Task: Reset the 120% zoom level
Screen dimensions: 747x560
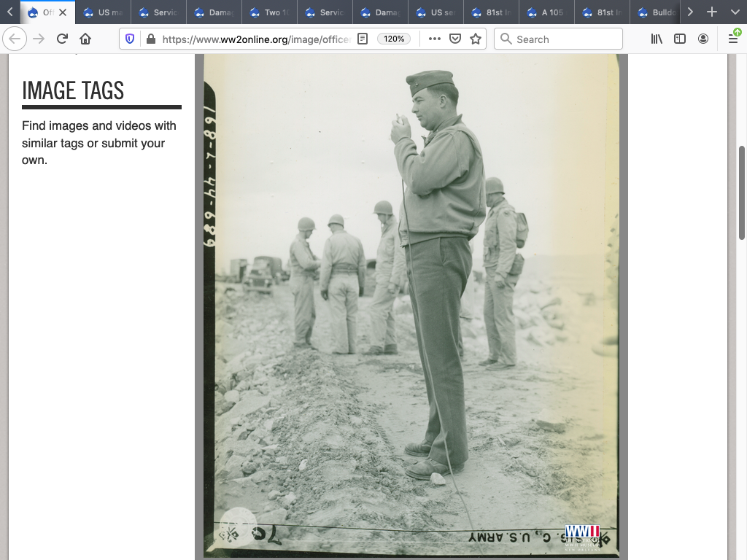Action: tap(394, 39)
